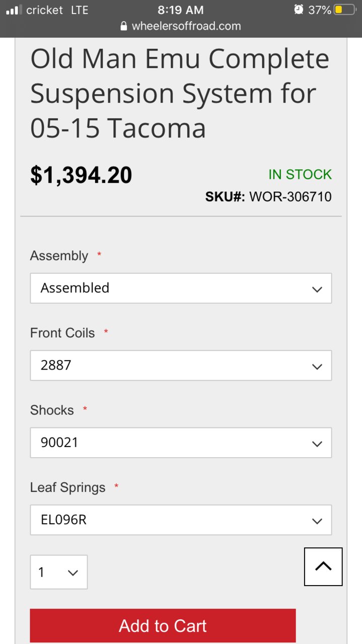Tap the battery icon in status bar

coord(345,10)
